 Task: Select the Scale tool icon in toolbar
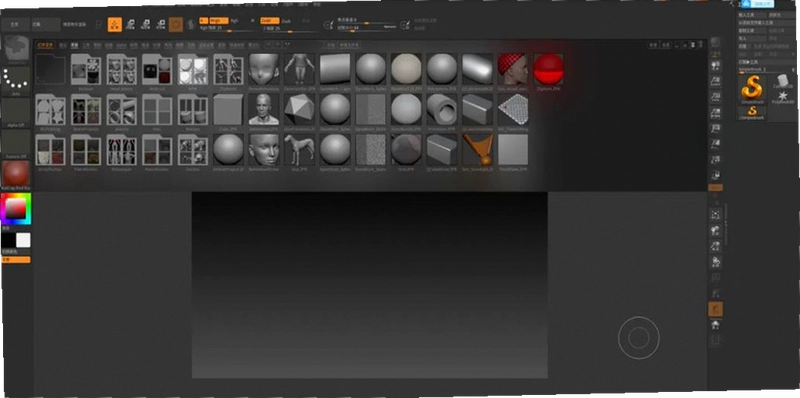click(145, 24)
